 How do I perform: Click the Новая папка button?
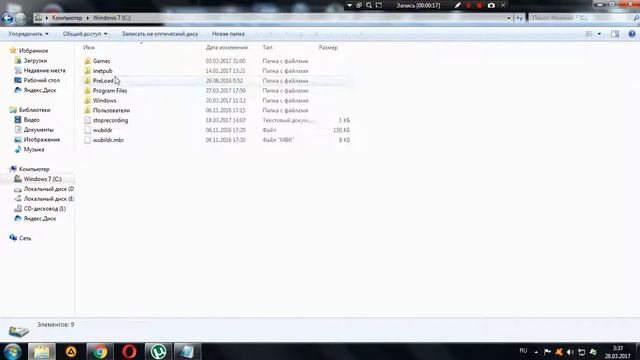coord(228,34)
